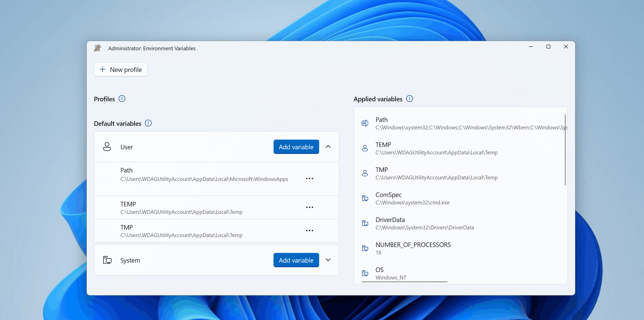Expand the System variables section

pos(328,260)
